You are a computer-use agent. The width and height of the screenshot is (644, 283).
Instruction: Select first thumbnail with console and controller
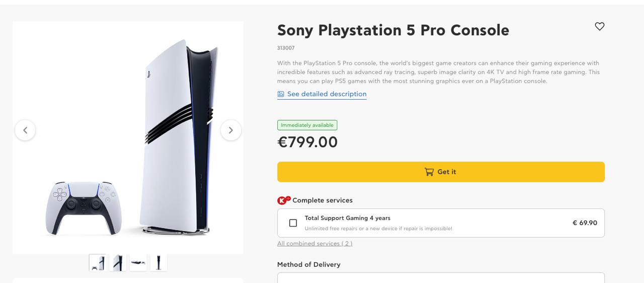coord(98,263)
